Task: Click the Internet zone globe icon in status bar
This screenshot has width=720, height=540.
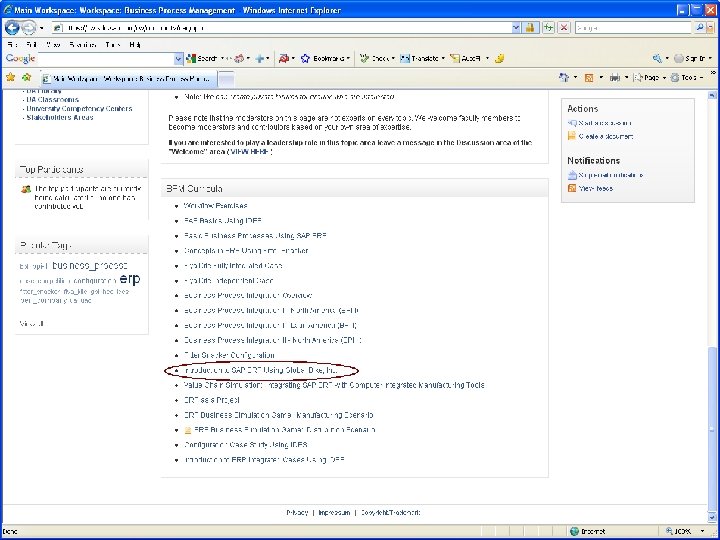Action: (574, 531)
